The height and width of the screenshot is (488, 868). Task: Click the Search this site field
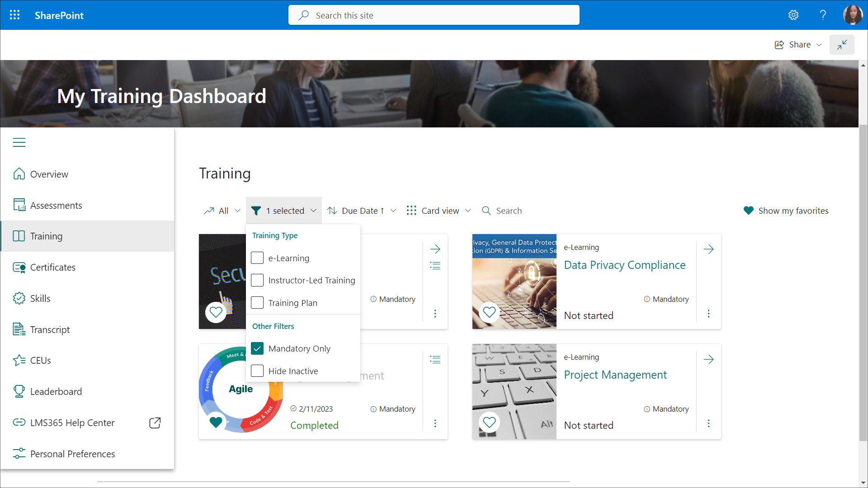(x=434, y=15)
